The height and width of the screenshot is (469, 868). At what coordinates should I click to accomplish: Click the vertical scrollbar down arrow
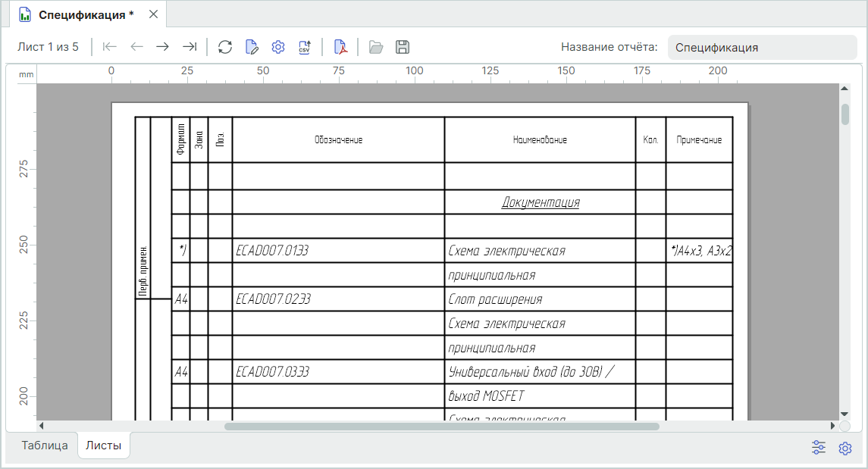pos(845,414)
